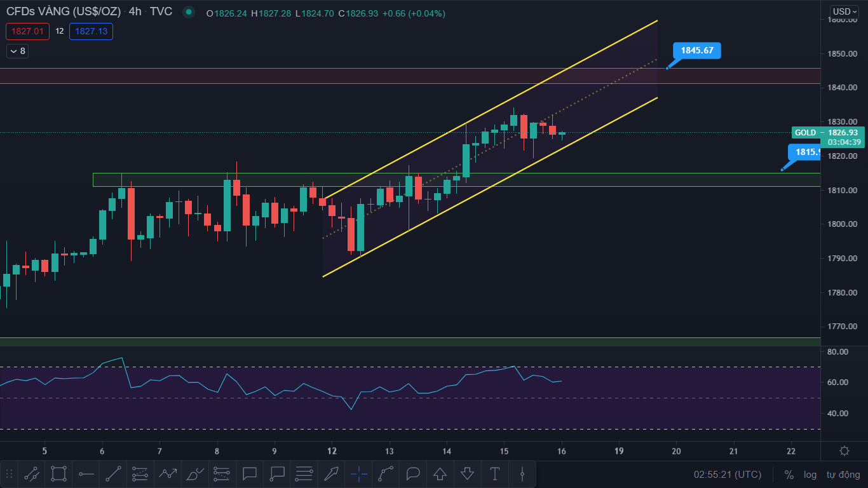Click the closing value C1826.93
Image resolution: width=868 pixels, height=488 pixels.
(x=360, y=13)
